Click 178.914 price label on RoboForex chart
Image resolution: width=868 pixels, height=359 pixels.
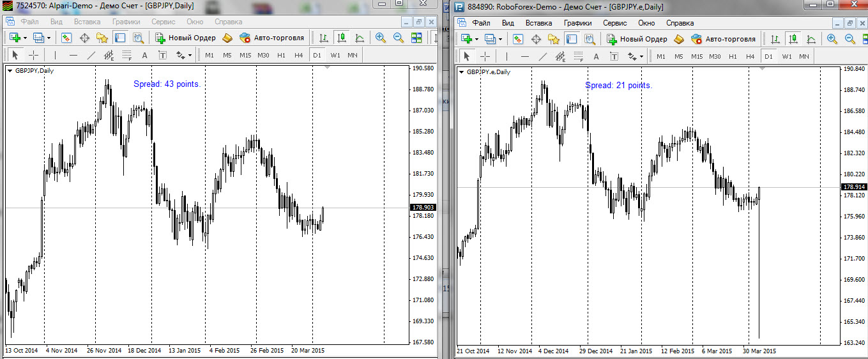click(854, 187)
